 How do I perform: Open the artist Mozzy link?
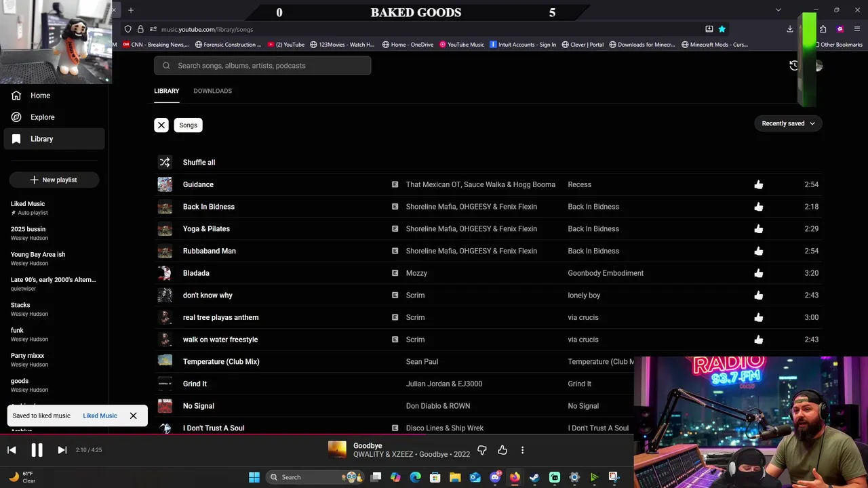(x=416, y=273)
